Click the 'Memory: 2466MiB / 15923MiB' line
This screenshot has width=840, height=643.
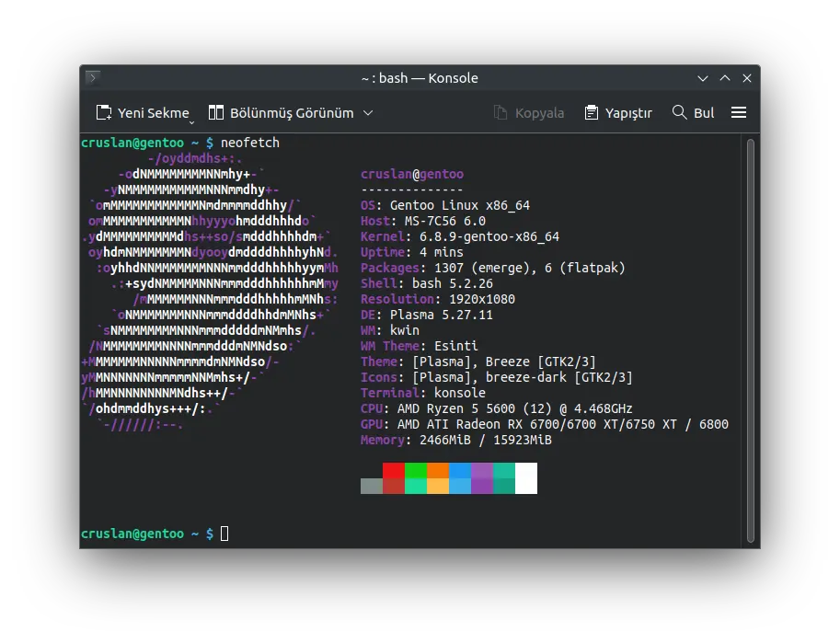click(x=456, y=440)
